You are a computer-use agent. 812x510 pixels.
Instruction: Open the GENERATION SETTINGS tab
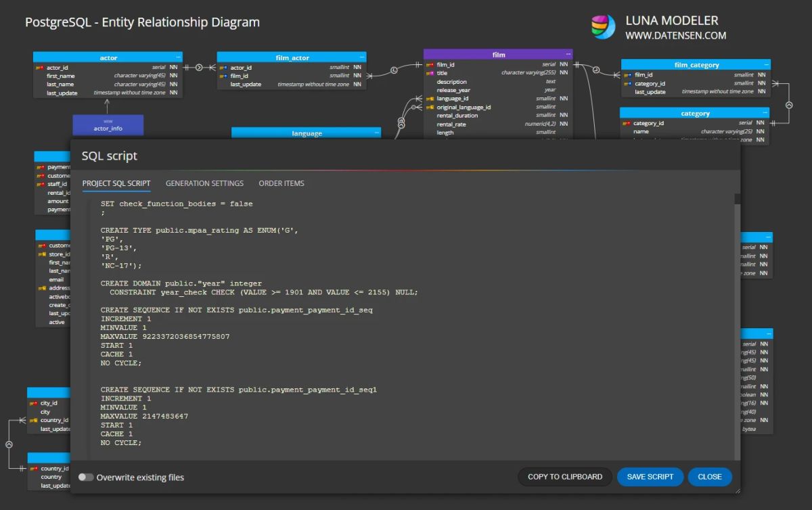point(204,183)
